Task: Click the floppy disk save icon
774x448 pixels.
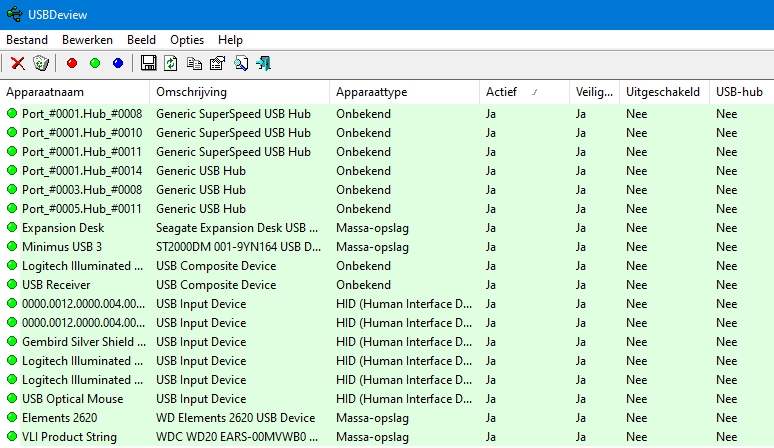Action: tap(149, 64)
